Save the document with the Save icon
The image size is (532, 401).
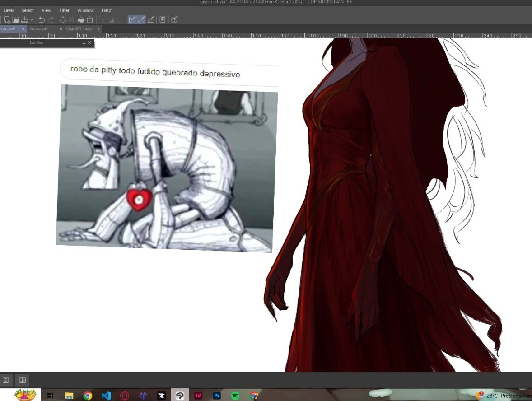25,20
